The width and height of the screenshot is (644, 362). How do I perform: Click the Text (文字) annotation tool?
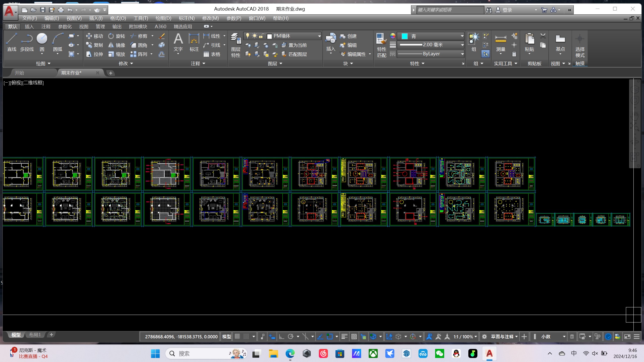tap(178, 40)
